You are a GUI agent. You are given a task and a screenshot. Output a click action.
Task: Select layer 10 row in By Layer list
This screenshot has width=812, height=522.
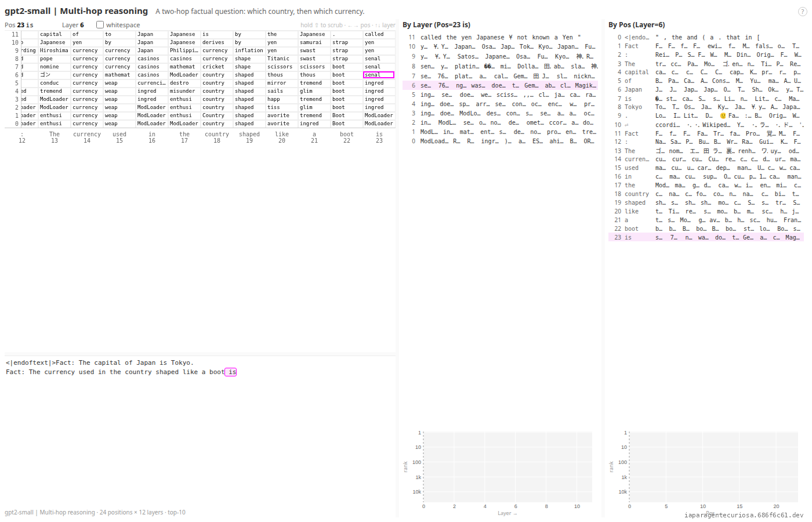click(x=500, y=46)
